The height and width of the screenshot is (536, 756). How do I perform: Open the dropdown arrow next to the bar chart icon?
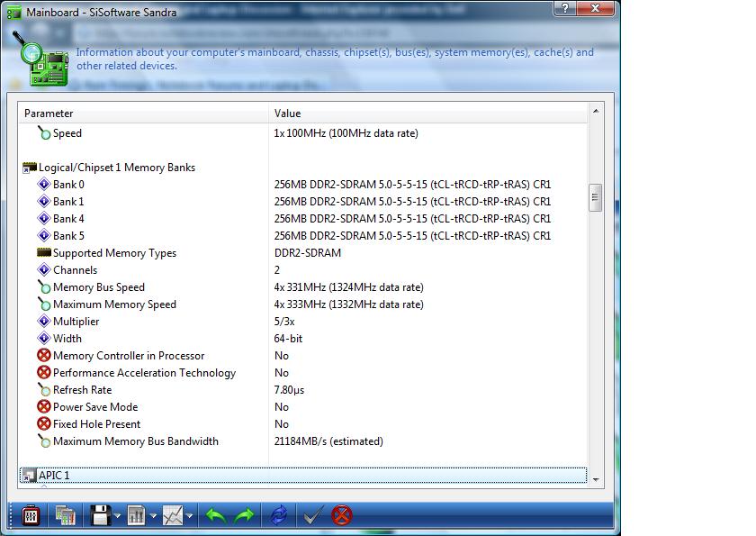[153, 516]
